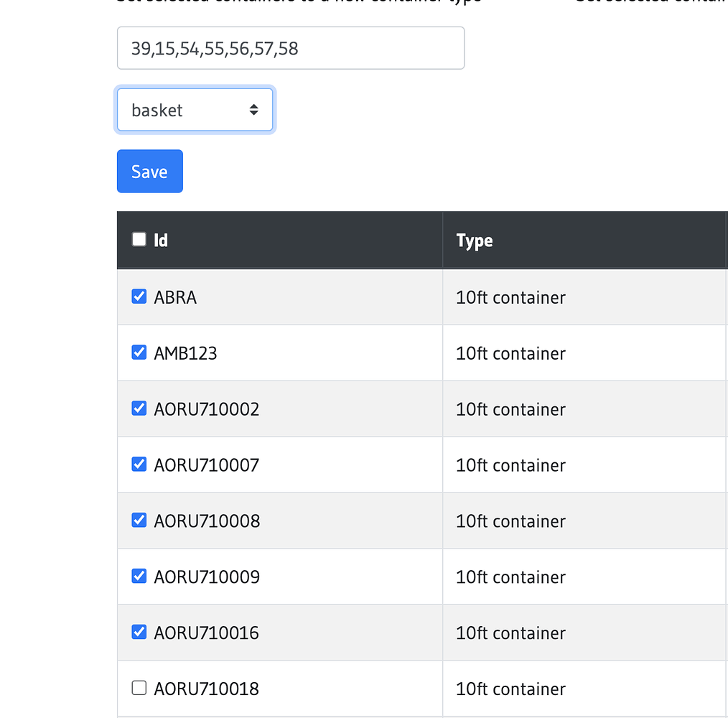Screen dimensions: 728x718
Task: Uncheck the ABRA row checkbox
Action: click(138, 296)
